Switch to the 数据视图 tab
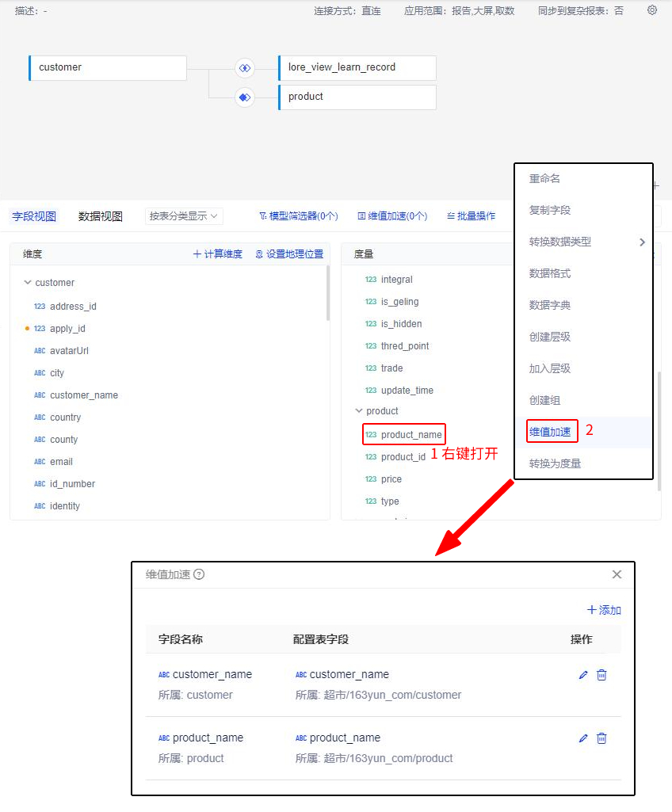This screenshot has width=672, height=812. (x=101, y=215)
